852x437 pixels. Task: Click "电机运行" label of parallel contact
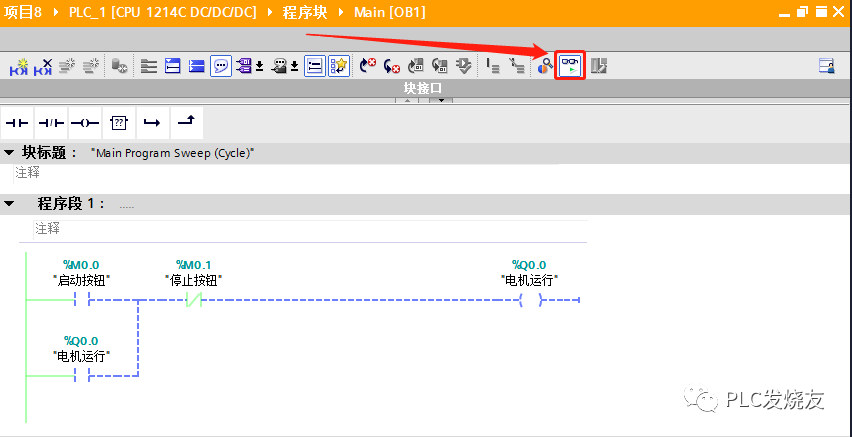click(82, 356)
